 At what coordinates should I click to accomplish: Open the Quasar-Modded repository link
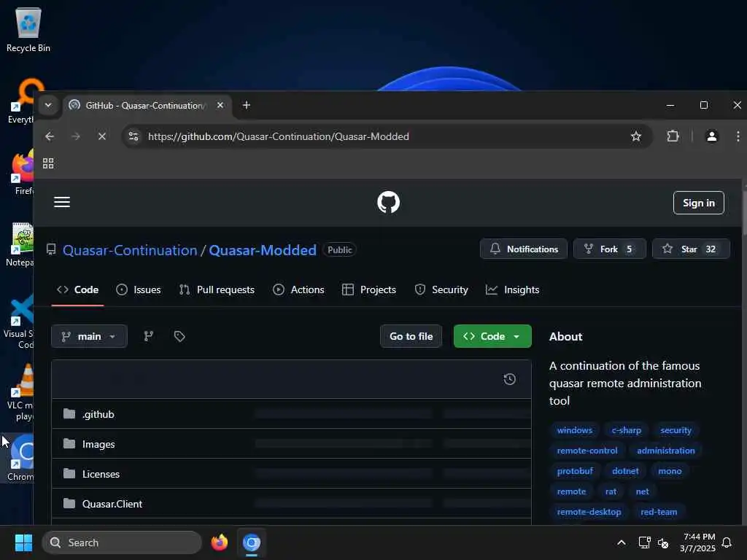pos(263,250)
